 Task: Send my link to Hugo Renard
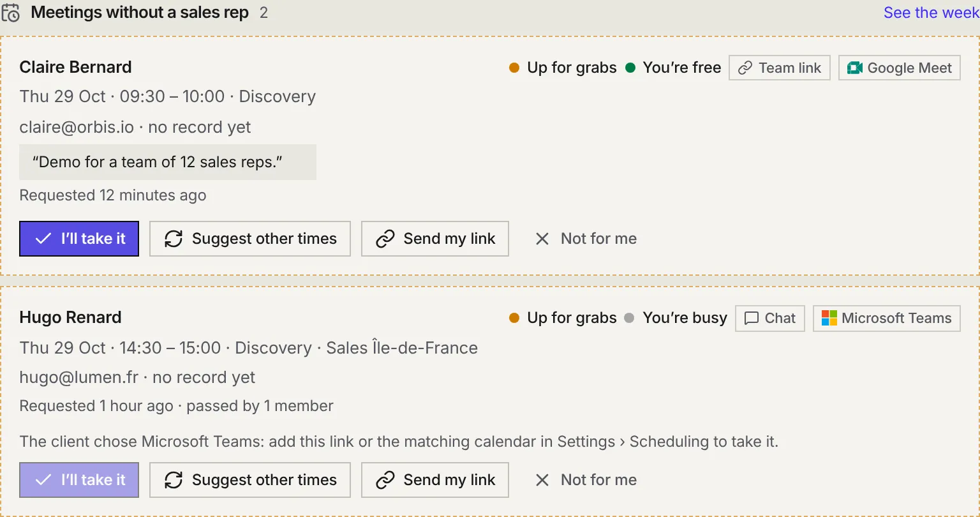(x=435, y=480)
